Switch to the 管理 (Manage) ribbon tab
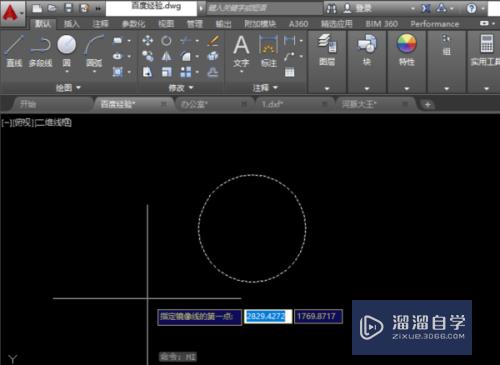The image size is (500, 365). point(195,24)
